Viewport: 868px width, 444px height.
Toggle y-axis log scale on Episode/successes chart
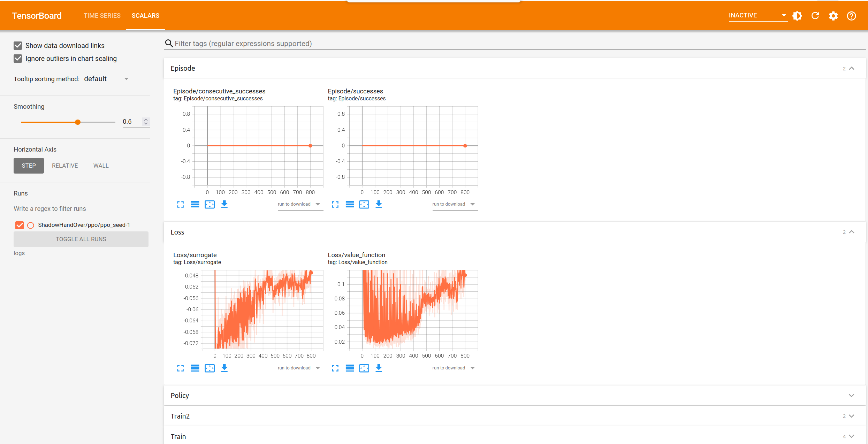pos(350,205)
